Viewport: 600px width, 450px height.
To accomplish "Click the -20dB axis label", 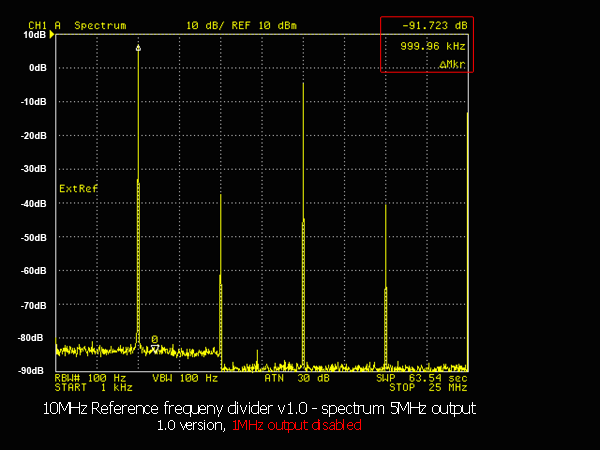I will click(34, 136).
